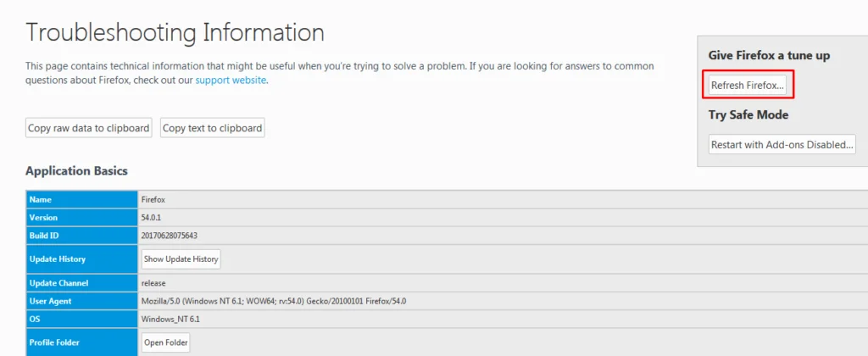Select the Profile Folder row label

(x=55, y=342)
